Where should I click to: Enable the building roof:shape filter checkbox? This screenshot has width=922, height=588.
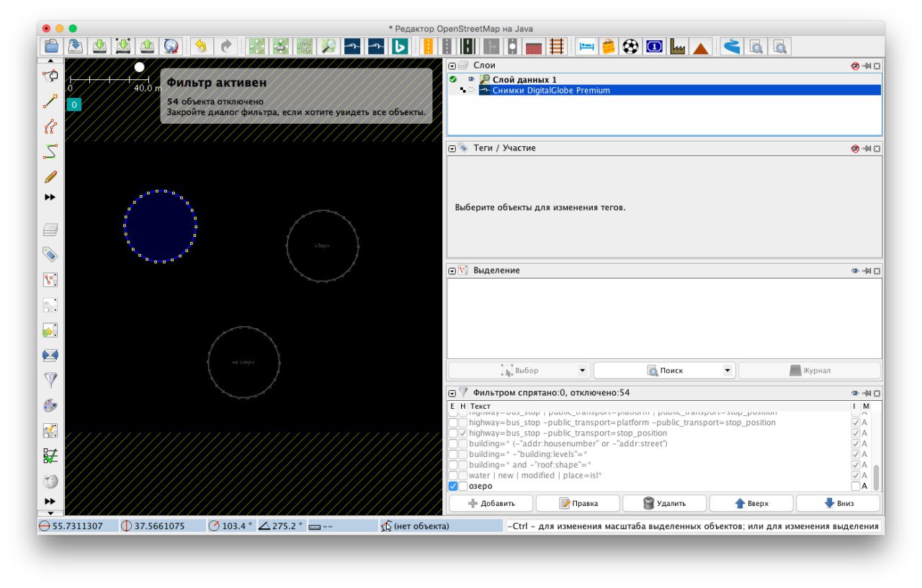tap(453, 465)
